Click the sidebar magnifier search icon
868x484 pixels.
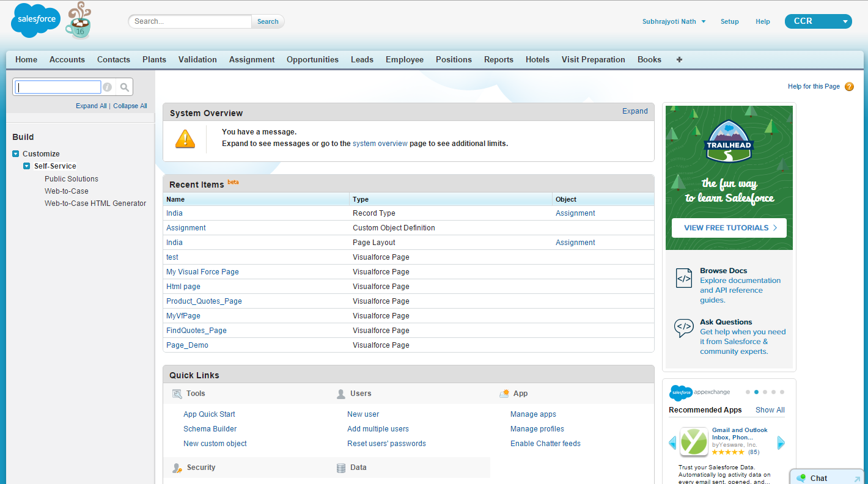[124, 87]
